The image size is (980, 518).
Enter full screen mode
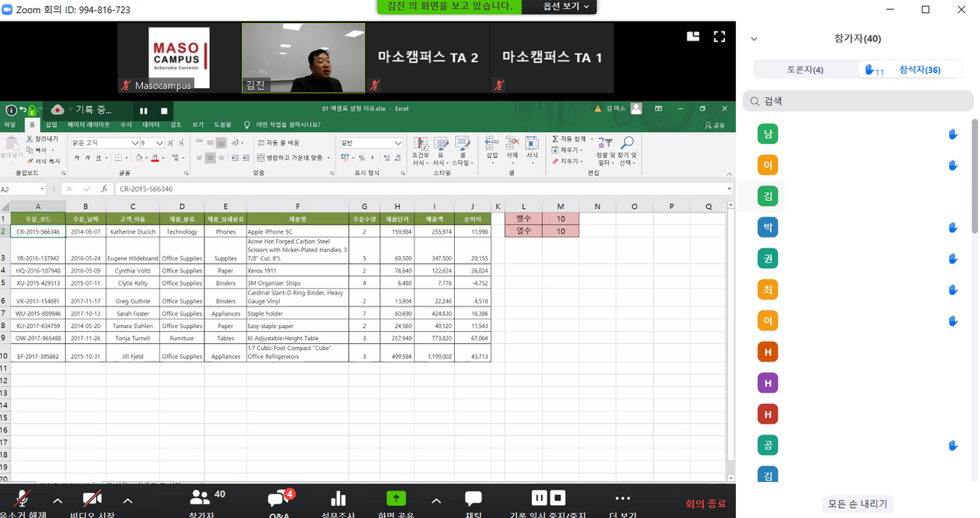(719, 36)
